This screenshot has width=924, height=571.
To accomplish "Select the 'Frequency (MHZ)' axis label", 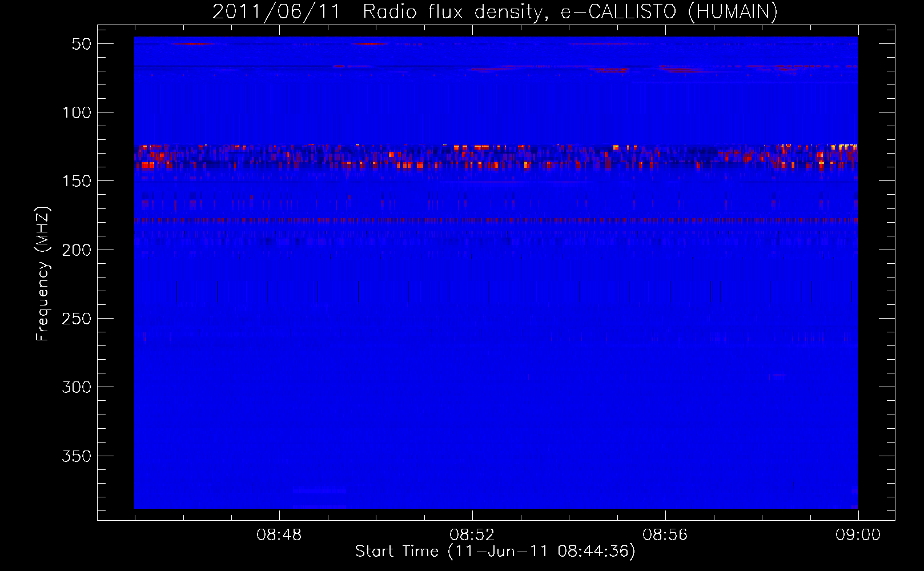I will 43,274.
